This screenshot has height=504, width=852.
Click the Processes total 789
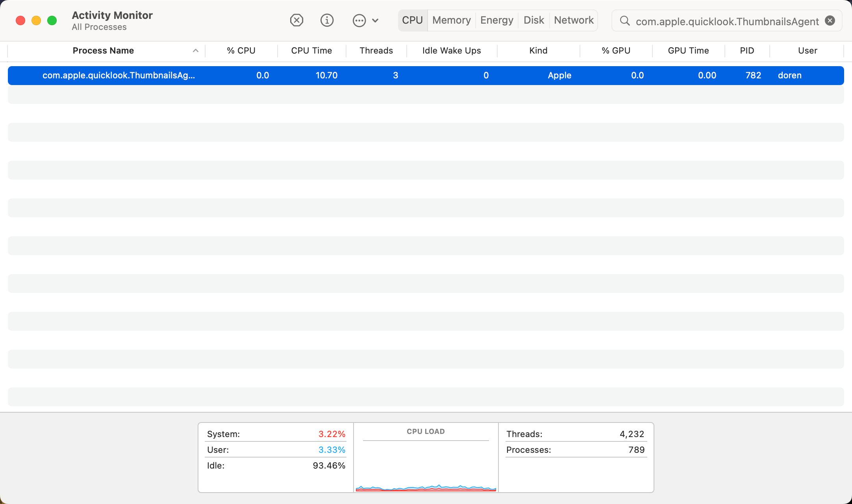(x=637, y=450)
